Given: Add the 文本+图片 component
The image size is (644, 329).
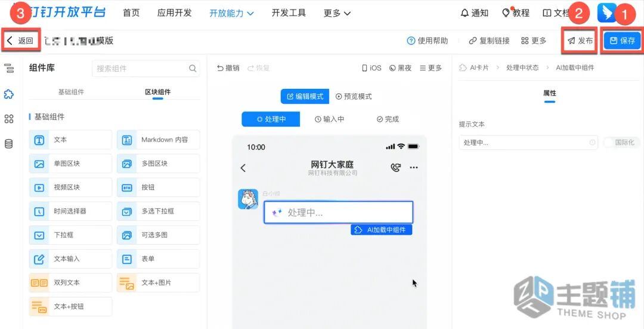Looking at the screenshot, I should click(x=158, y=283).
